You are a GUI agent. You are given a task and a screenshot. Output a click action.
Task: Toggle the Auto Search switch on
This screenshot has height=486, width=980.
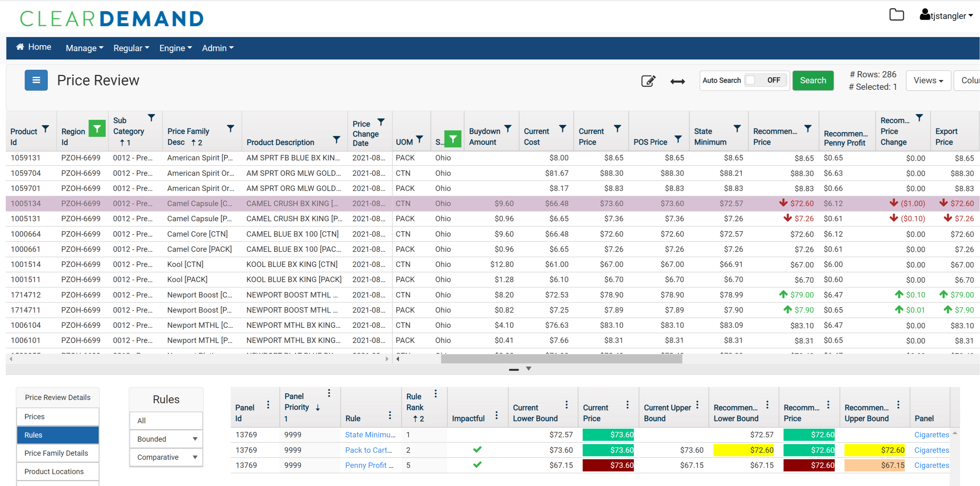point(765,80)
